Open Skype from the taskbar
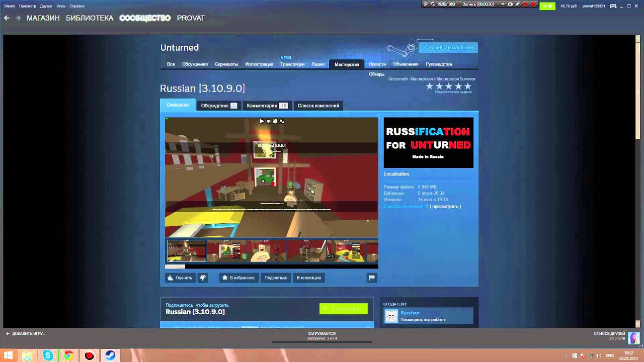This screenshot has width=644, height=362. point(48,355)
